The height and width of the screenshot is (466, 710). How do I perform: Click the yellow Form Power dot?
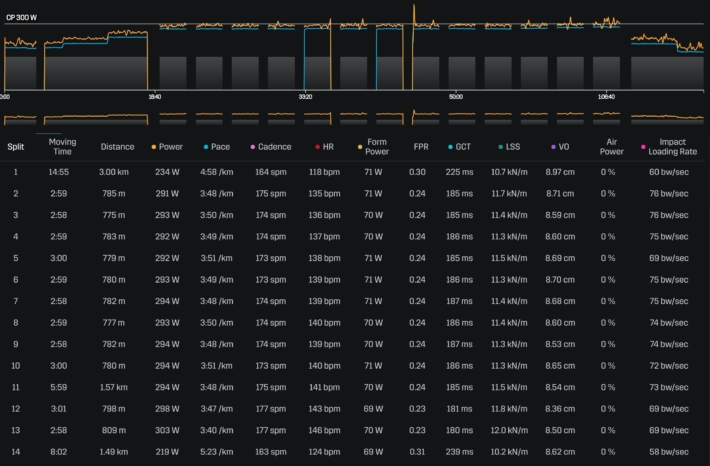(x=361, y=141)
